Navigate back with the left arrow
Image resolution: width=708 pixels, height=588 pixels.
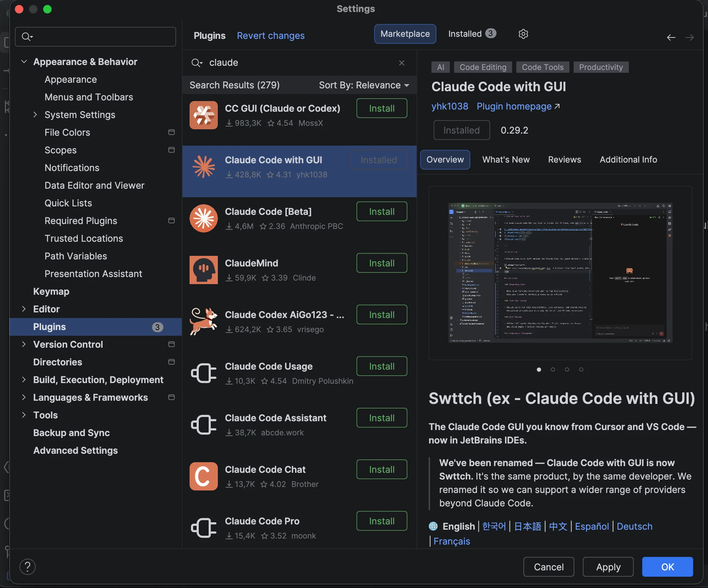click(671, 37)
